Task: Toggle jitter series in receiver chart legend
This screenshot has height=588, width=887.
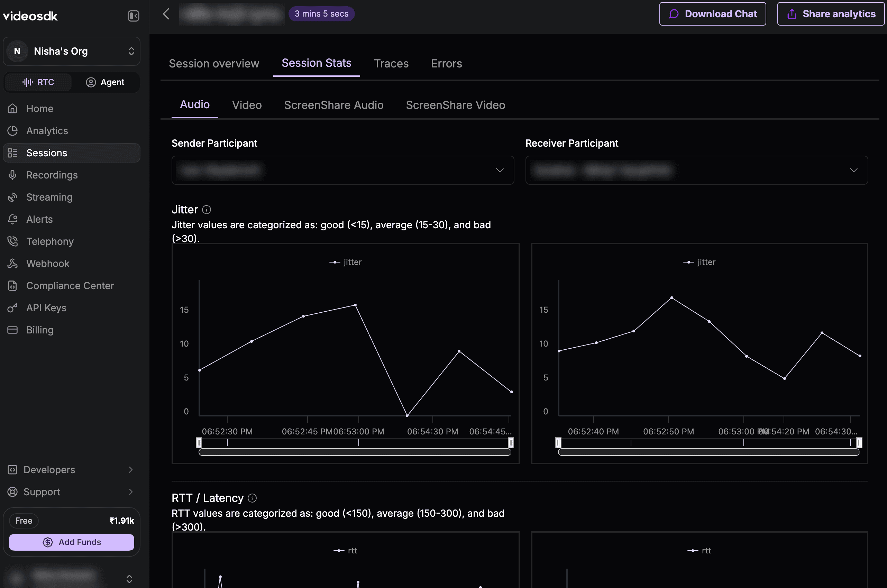Action: pos(699,262)
